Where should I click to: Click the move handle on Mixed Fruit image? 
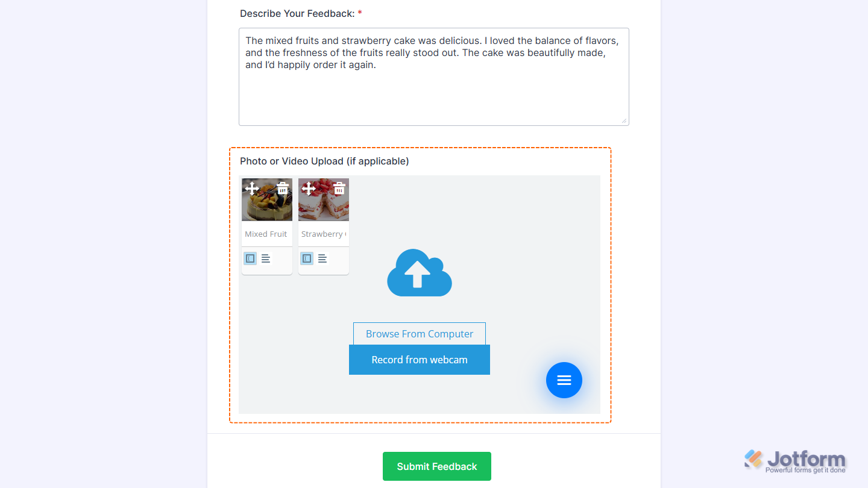tap(252, 189)
